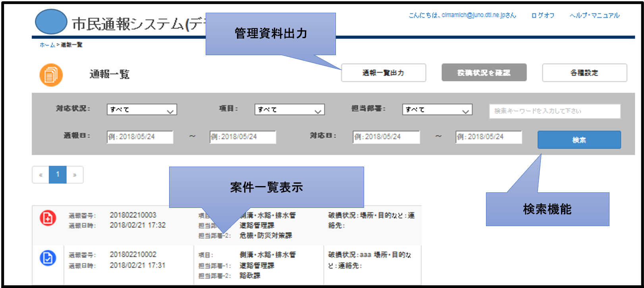This screenshot has height=288, width=644.
Task: Click the ログオフ link
Action: click(542, 15)
